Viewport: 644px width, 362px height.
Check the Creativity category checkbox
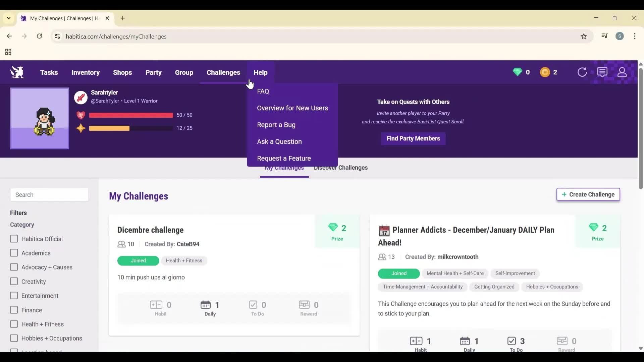[x=14, y=281]
